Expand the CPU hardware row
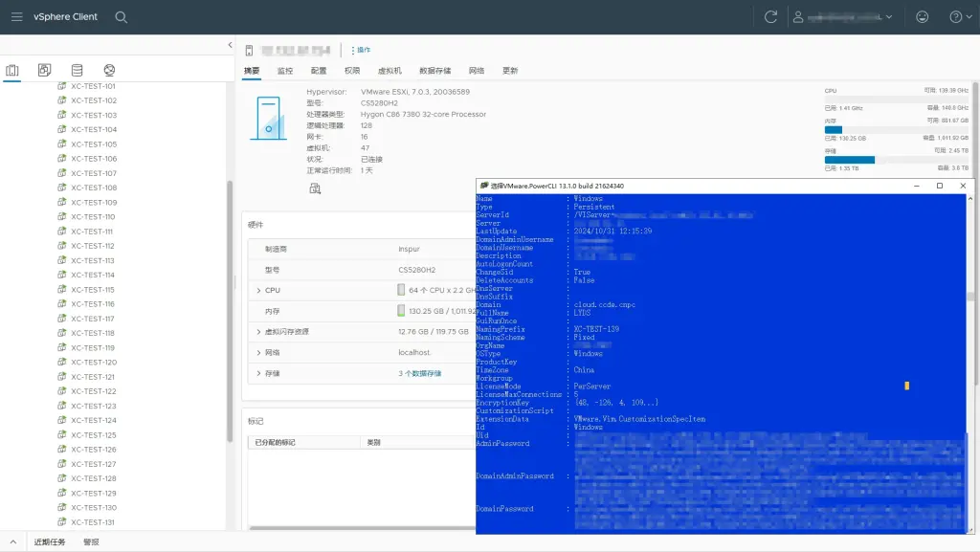The image size is (980, 552). tap(258, 290)
